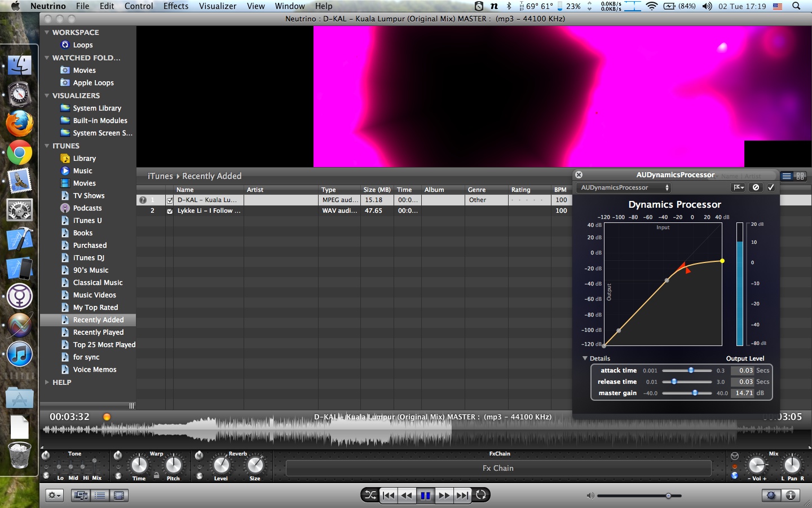Click the Mix Pan knob
The height and width of the screenshot is (508, 812).
click(792, 465)
